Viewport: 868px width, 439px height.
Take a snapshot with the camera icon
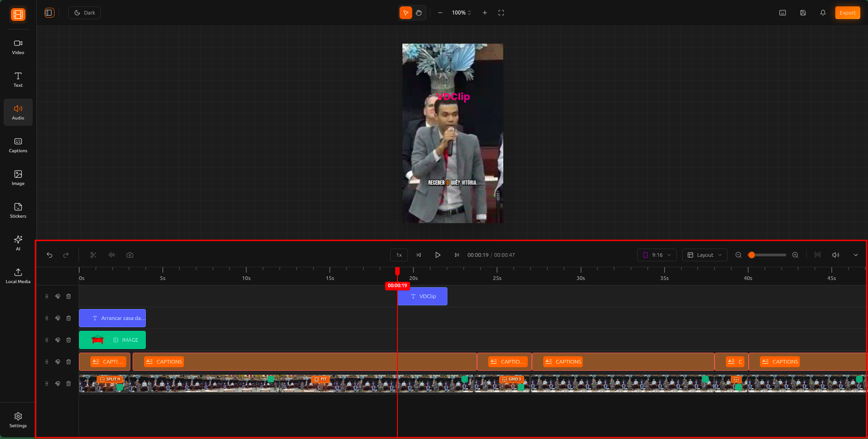tap(129, 255)
